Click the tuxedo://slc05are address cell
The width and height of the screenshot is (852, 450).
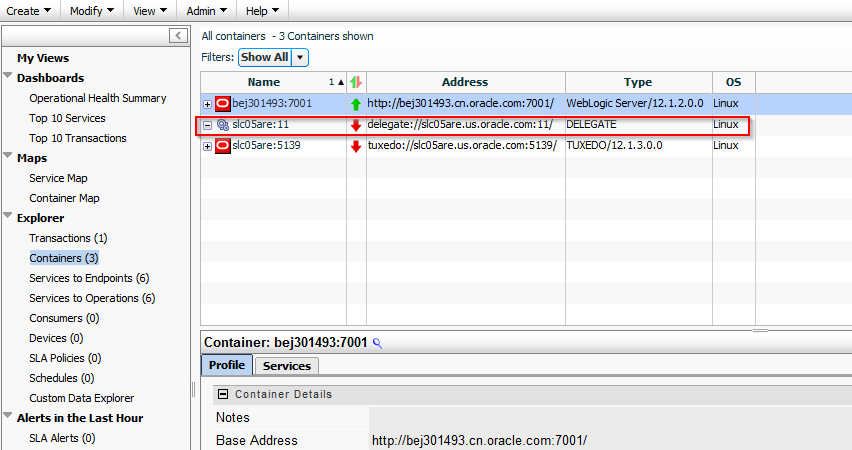462,145
